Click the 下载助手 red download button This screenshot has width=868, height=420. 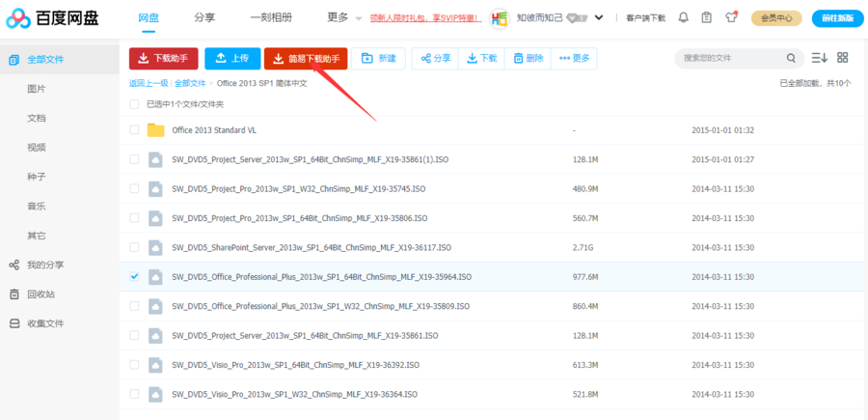tap(163, 58)
